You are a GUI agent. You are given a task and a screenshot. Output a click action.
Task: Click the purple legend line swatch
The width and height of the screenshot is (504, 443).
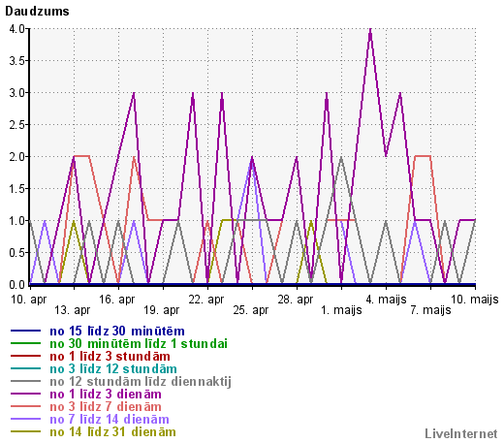(x=25, y=394)
